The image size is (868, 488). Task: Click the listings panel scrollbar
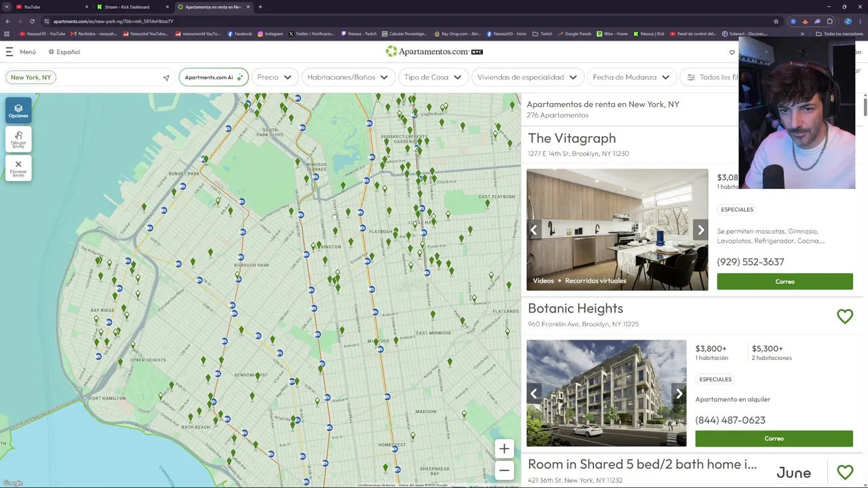pyautogui.click(x=865, y=107)
